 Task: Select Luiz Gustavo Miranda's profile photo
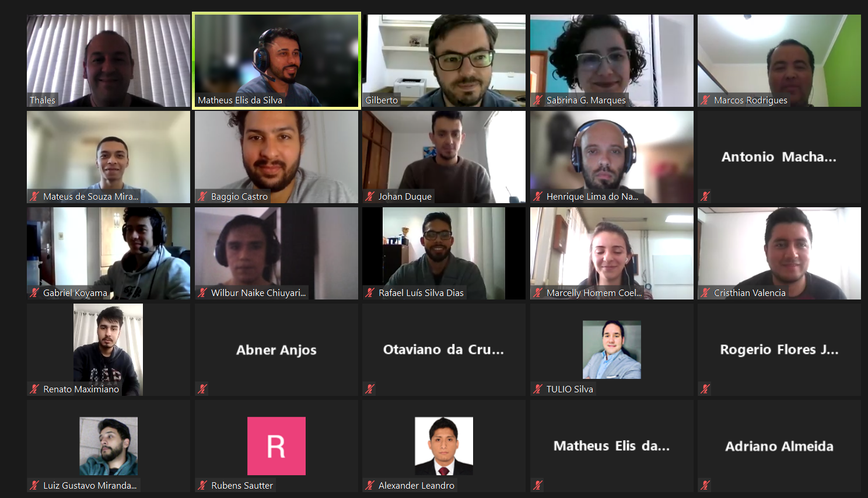108,446
